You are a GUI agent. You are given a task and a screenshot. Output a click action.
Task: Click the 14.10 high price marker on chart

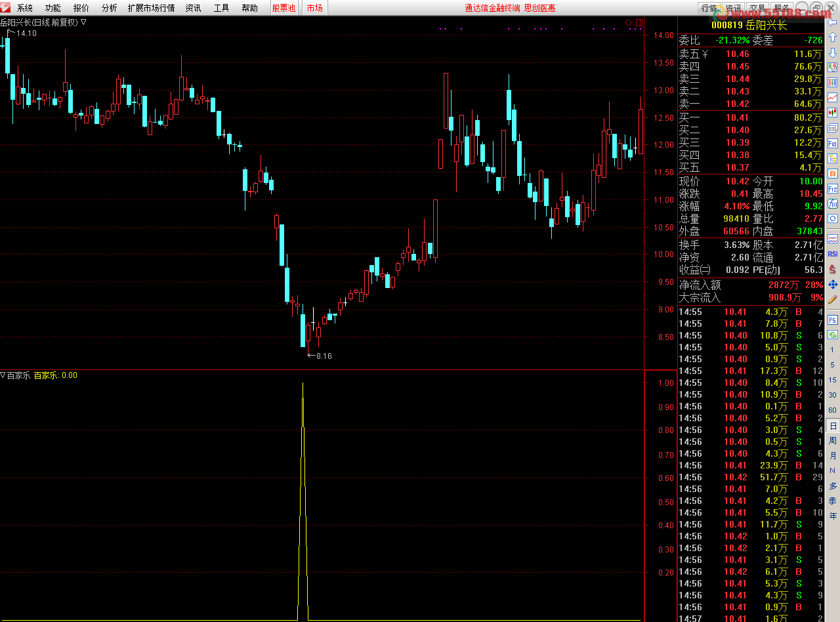26,33
